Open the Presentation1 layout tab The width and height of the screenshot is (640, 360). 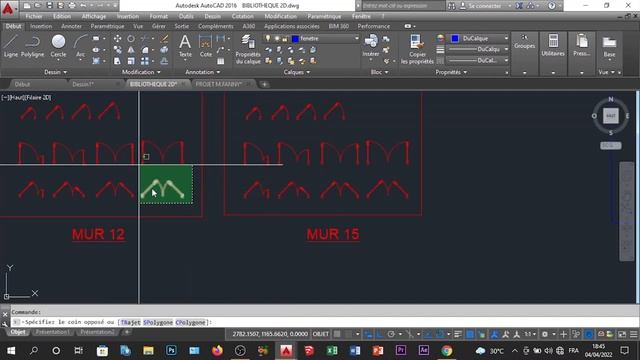click(x=52, y=332)
